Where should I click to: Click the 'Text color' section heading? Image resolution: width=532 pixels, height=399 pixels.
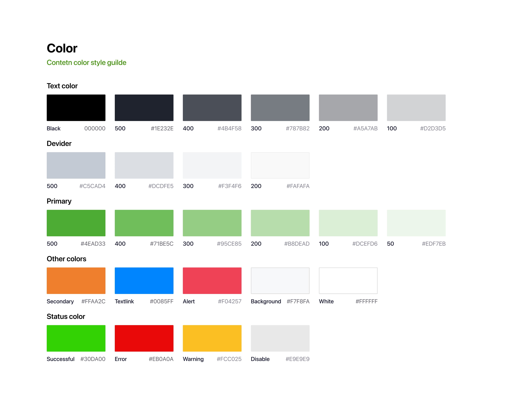pos(62,86)
